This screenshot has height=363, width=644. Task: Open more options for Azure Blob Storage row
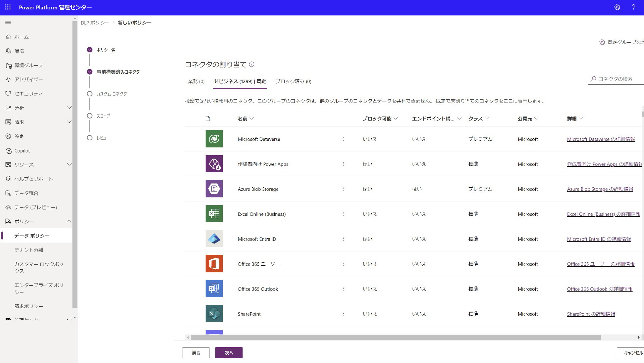click(x=343, y=189)
